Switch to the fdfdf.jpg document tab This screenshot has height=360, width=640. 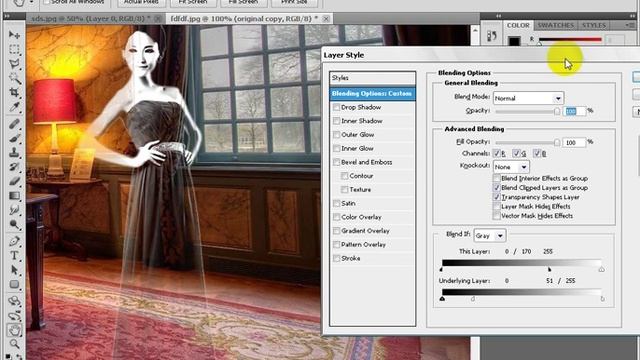click(249, 18)
